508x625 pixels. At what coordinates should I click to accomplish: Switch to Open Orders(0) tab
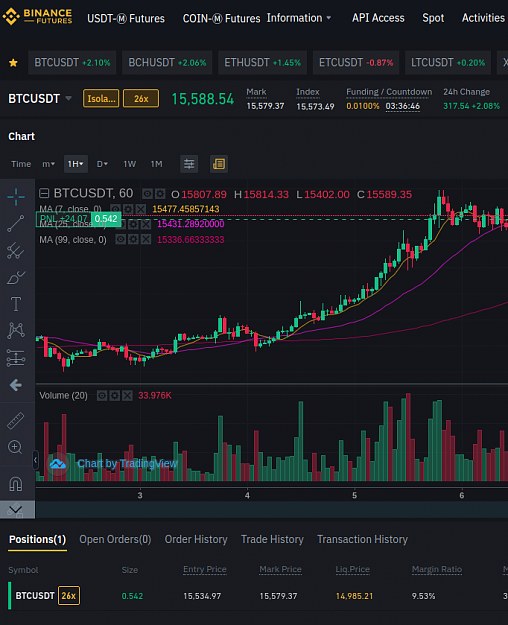click(x=115, y=539)
